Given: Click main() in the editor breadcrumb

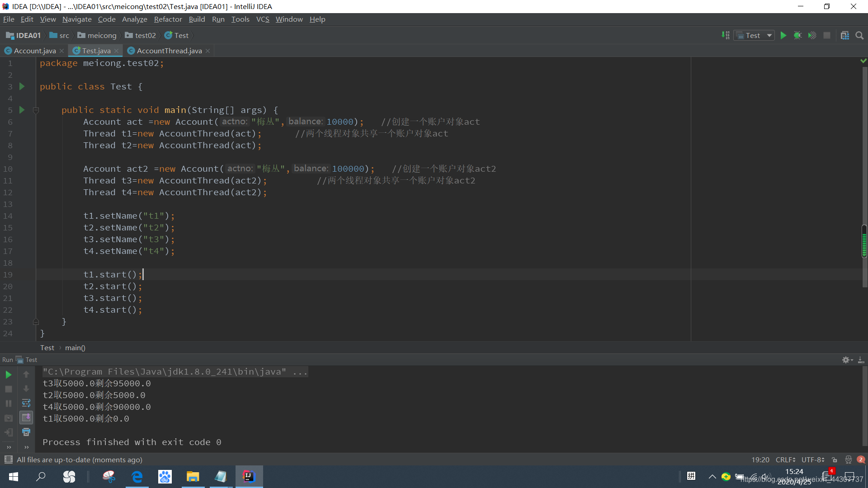Looking at the screenshot, I should coord(75,347).
